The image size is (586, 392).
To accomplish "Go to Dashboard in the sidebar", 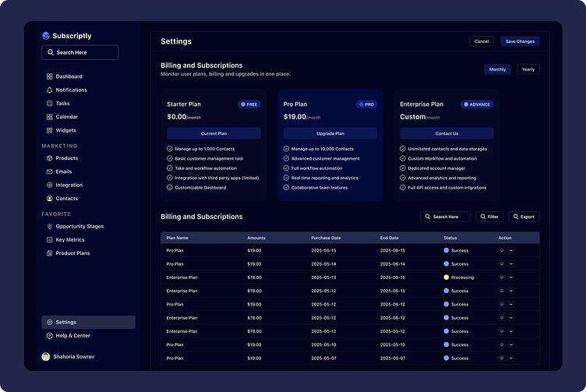I will coord(69,76).
